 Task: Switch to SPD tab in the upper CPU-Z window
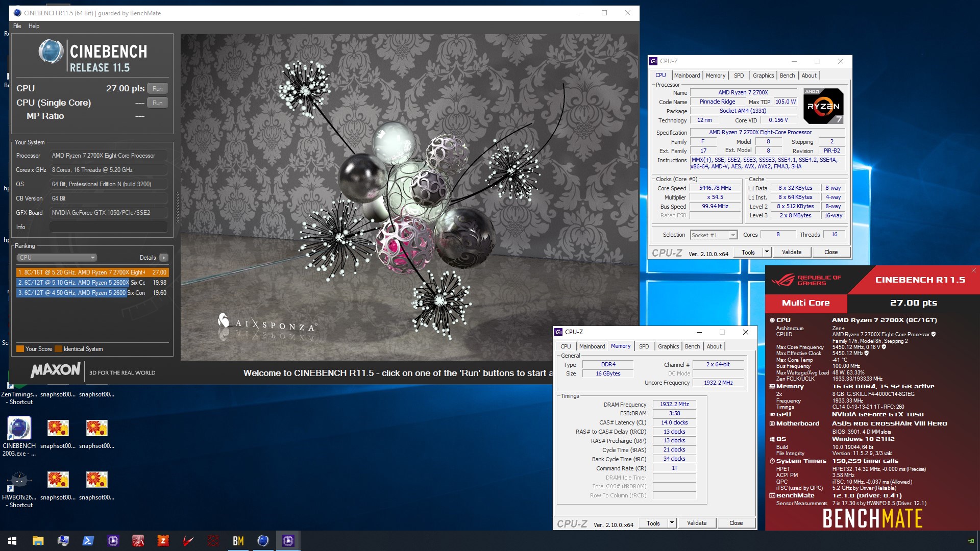tap(739, 76)
